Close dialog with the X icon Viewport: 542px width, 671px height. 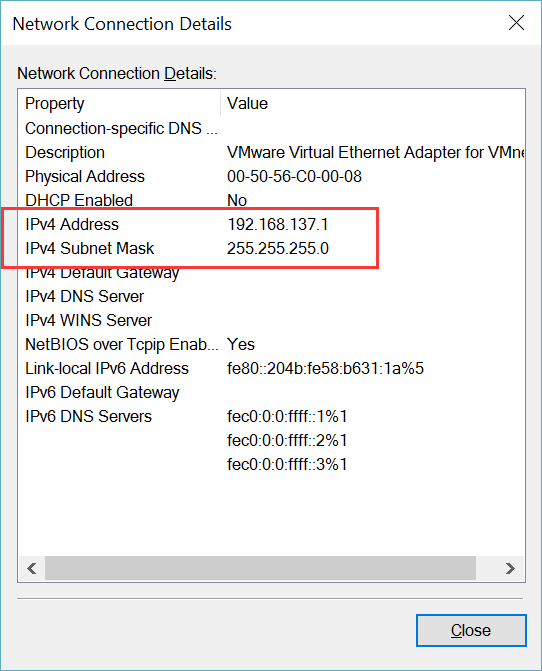(516, 23)
